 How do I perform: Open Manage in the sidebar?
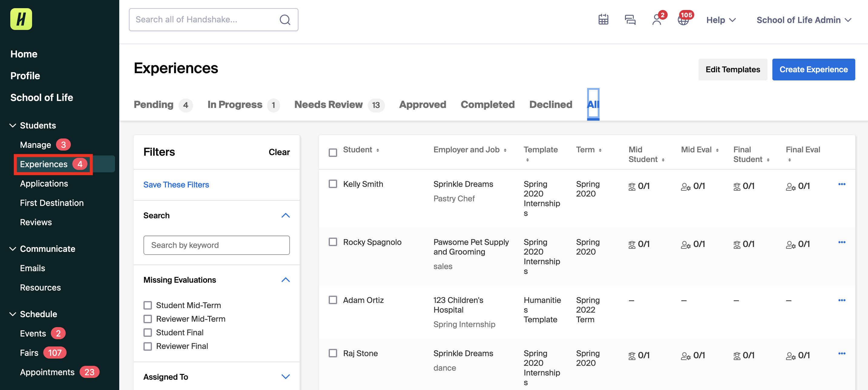pyautogui.click(x=35, y=145)
